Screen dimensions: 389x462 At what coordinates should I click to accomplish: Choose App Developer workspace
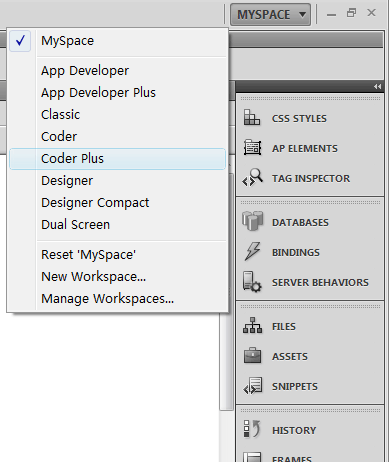tap(117, 71)
